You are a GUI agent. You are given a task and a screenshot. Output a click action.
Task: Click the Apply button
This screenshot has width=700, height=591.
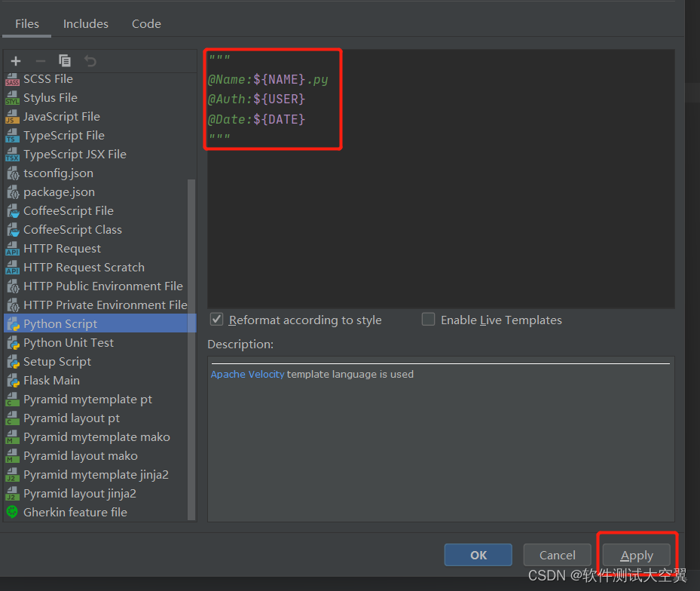[x=637, y=555]
